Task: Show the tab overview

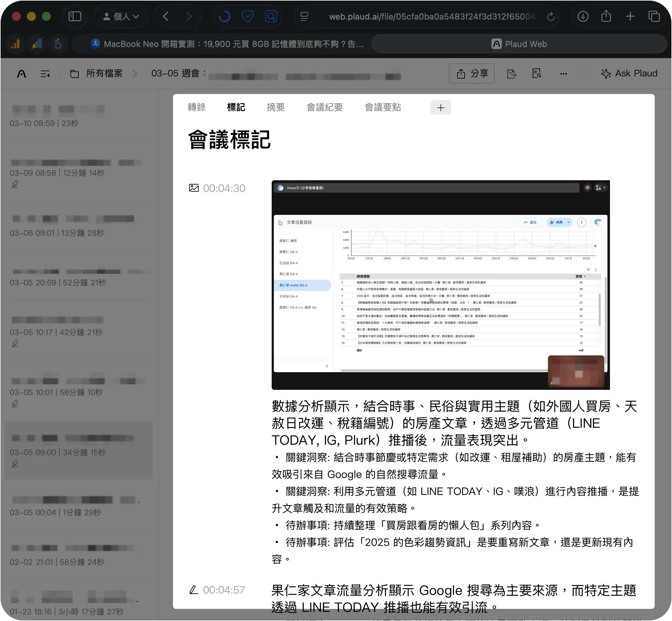Action: click(x=654, y=16)
